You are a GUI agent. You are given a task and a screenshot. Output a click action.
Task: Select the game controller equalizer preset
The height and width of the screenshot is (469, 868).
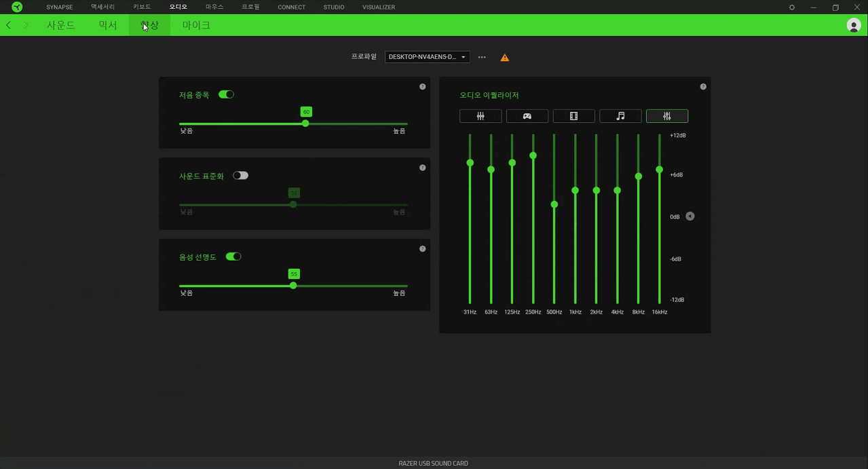pos(527,116)
